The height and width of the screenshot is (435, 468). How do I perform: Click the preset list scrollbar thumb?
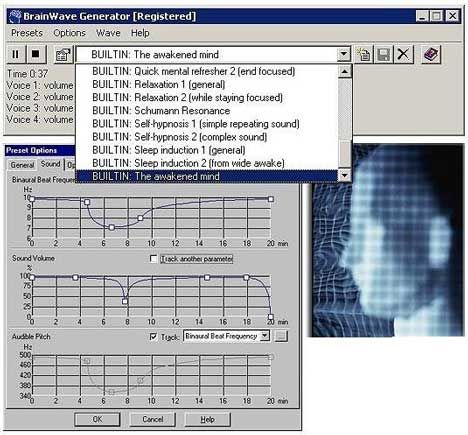pos(344,154)
